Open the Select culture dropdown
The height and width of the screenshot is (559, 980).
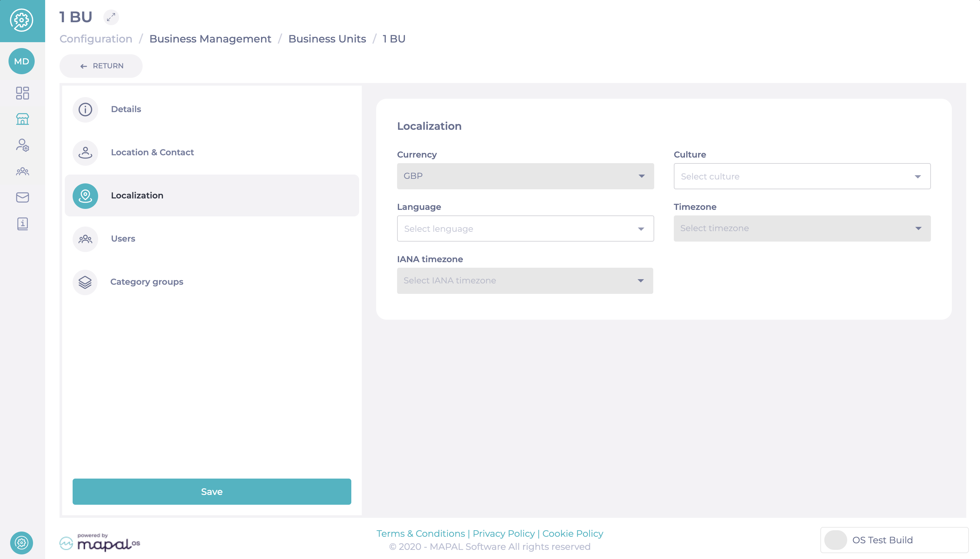click(802, 176)
